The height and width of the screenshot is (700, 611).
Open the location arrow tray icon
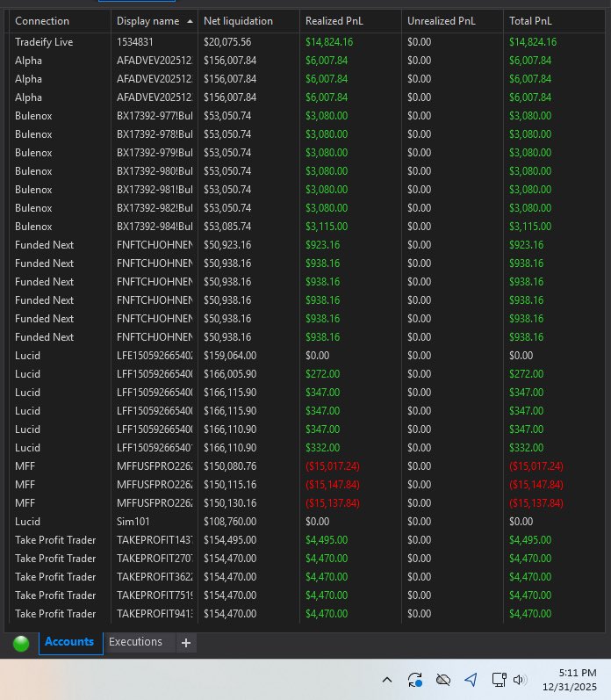(471, 680)
